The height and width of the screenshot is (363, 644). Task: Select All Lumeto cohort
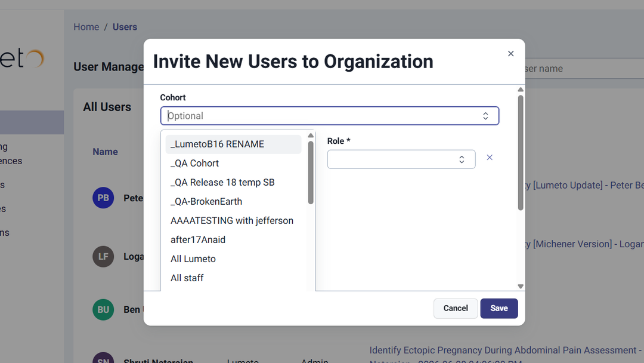pos(233,259)
